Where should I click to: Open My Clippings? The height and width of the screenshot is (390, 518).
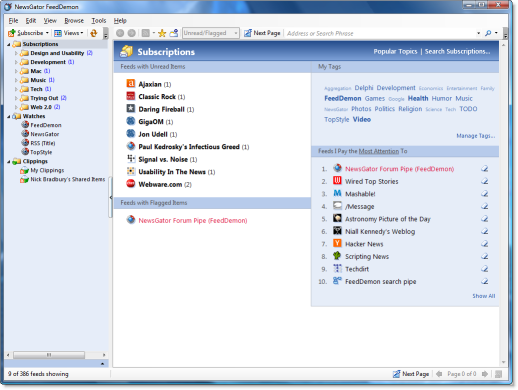47,170
